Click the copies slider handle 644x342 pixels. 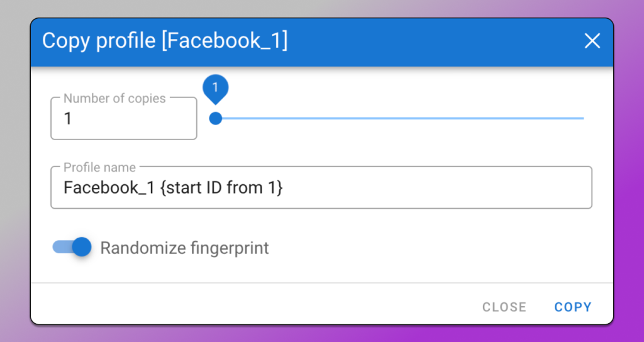point(216,118)
